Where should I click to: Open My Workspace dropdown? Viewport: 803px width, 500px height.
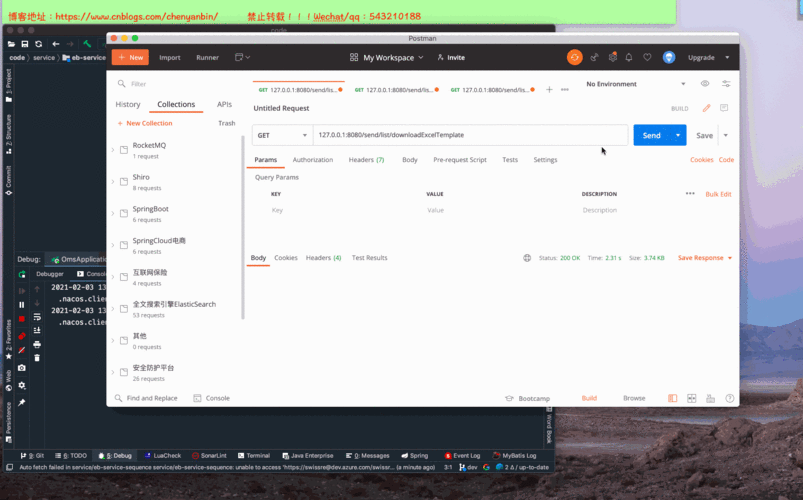(387, 57)
